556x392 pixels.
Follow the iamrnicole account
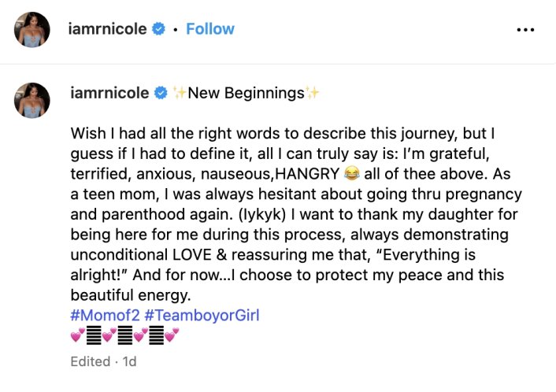(210, 29)
